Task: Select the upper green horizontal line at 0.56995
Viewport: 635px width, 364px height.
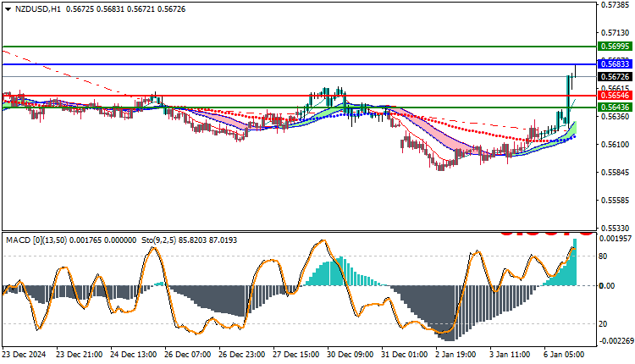Action: 299,47
